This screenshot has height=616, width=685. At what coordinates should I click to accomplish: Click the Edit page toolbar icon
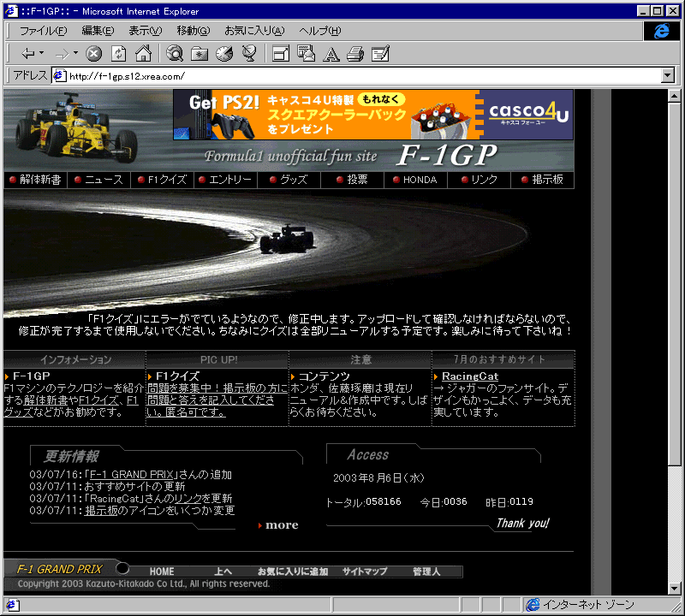pos(380,54)
